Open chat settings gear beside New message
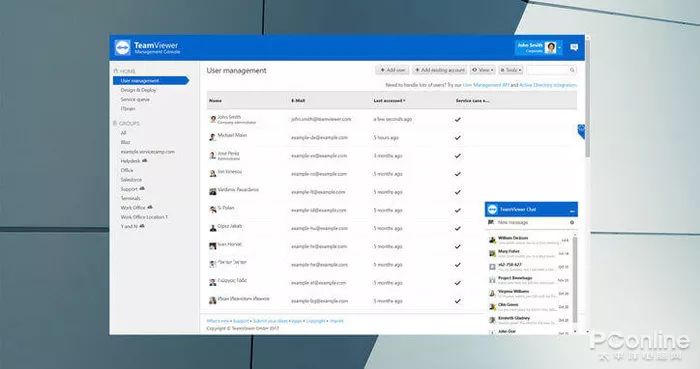The image size is (700, 369). tap(572, 222)
